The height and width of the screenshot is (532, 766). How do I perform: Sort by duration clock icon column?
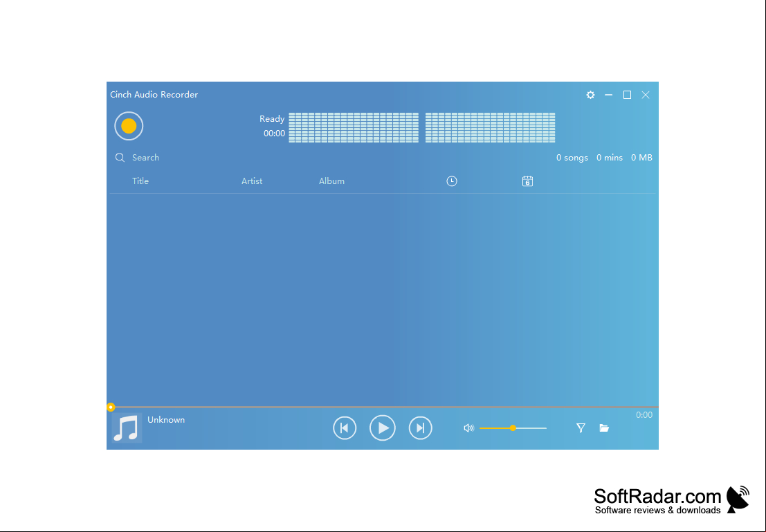pos(452,181)
